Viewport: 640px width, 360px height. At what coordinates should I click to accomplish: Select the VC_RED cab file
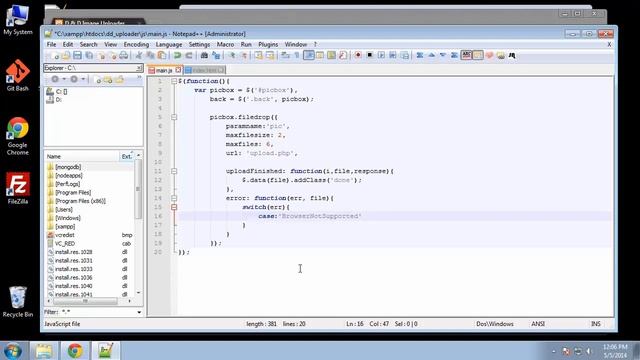(61, 244)
